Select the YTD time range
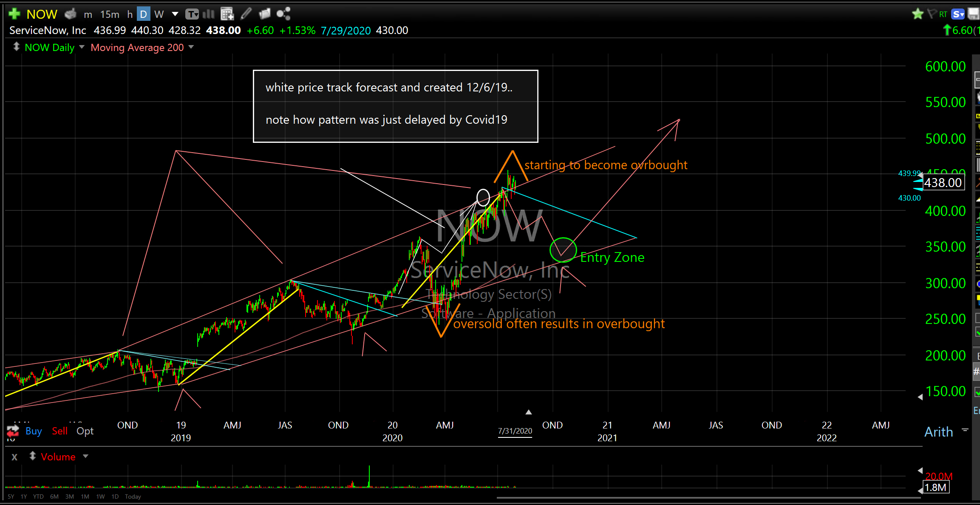Screen dimensions: 980x505 pyautogui.click(x=38, y=496)
